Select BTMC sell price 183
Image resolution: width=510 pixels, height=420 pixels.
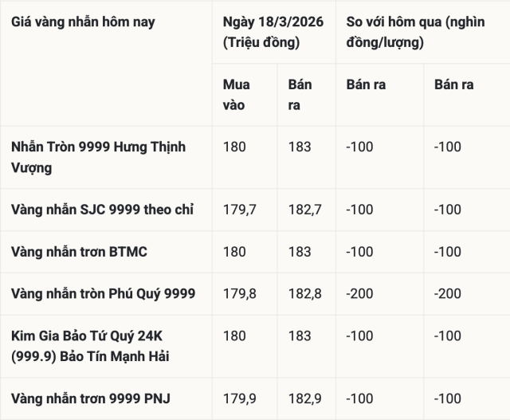pyautogui.click(x=300, y=252)
